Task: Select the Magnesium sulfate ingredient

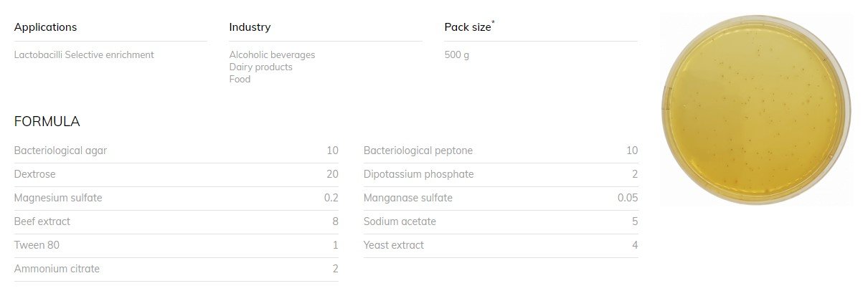Action: 58,198
